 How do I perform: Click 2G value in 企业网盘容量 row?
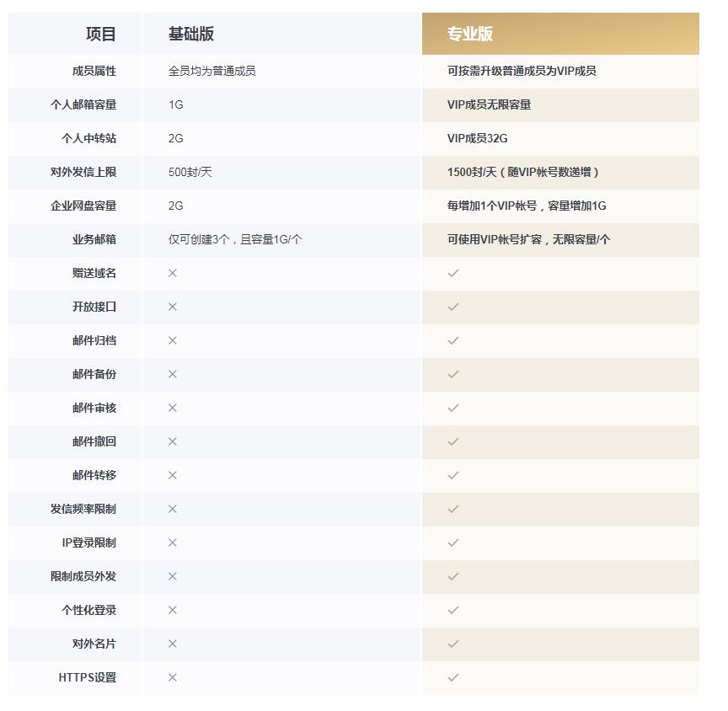pos(175,206)
